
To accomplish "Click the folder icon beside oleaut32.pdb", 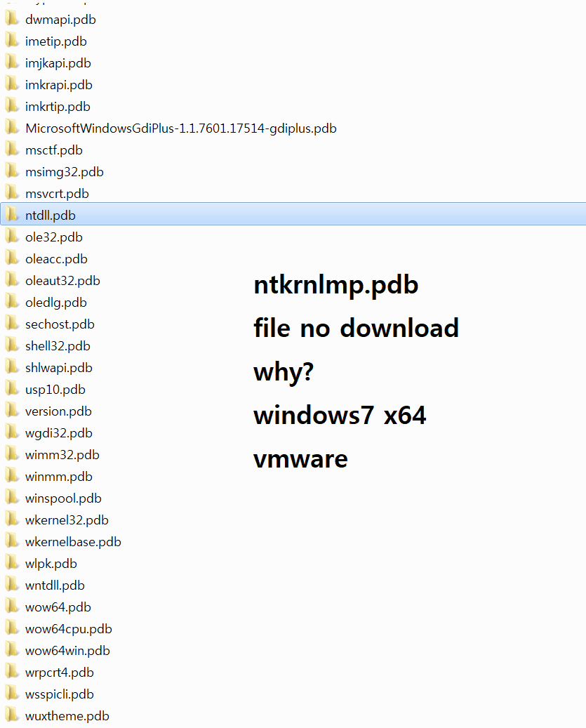I will tap(12, 280).
